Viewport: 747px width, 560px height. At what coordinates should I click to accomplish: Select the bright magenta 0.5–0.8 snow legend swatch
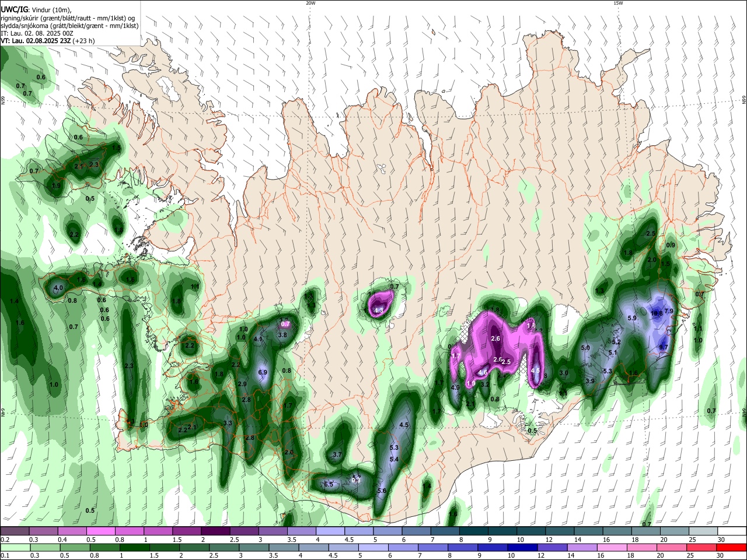coord(101,531)
